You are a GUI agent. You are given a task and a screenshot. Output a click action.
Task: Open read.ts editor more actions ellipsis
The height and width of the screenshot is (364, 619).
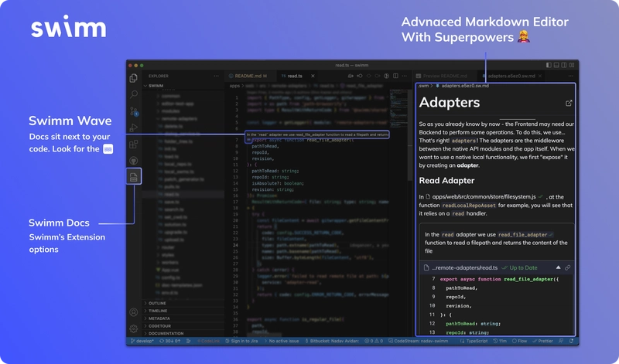(x=405, y=76)
